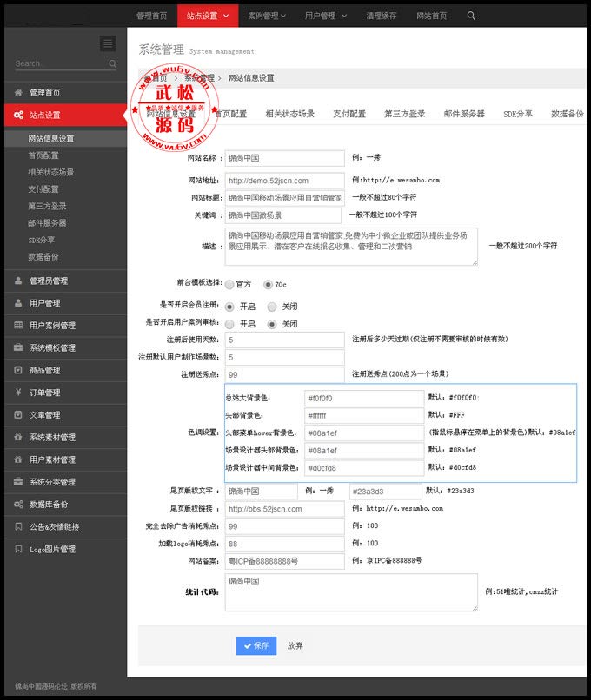Viewport: 591px width, 700px height.
Task: Turn on user case review 开启 radio
Action: [x=229, y=324]
